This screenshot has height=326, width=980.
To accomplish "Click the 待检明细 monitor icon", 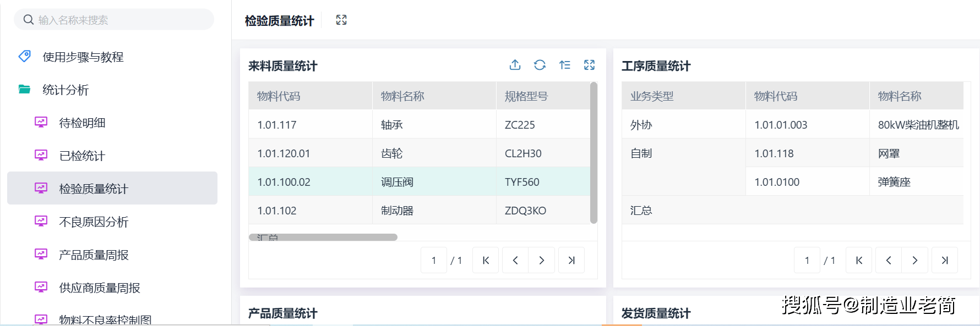I will tap(41, 122).
